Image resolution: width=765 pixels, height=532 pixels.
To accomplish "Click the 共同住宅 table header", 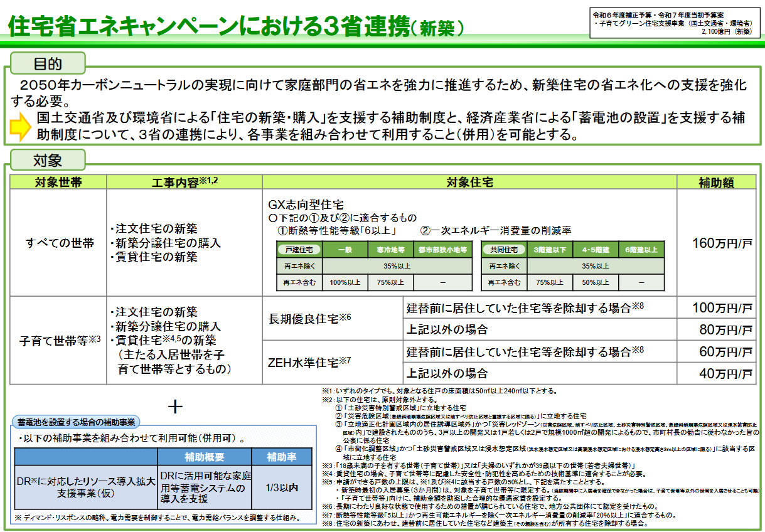I will 503,249.
